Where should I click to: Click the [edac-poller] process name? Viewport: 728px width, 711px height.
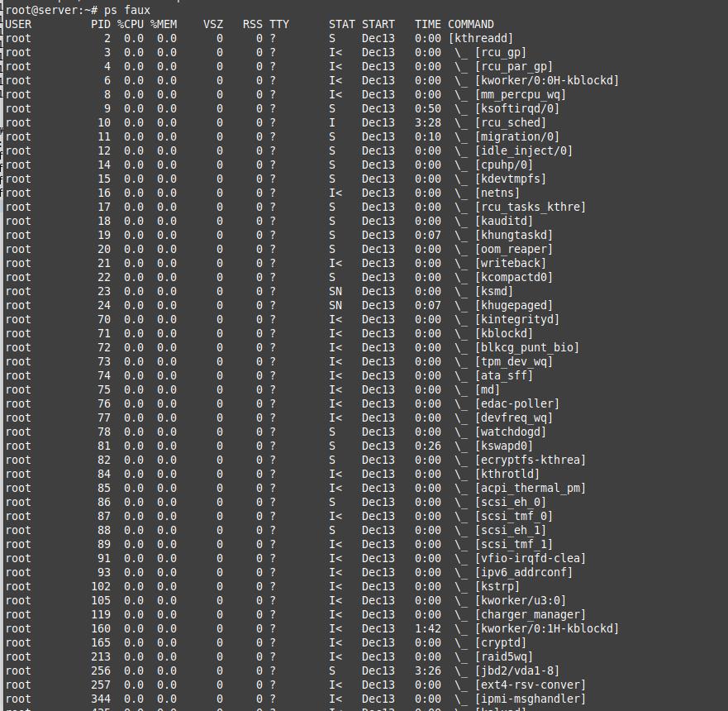516,403
